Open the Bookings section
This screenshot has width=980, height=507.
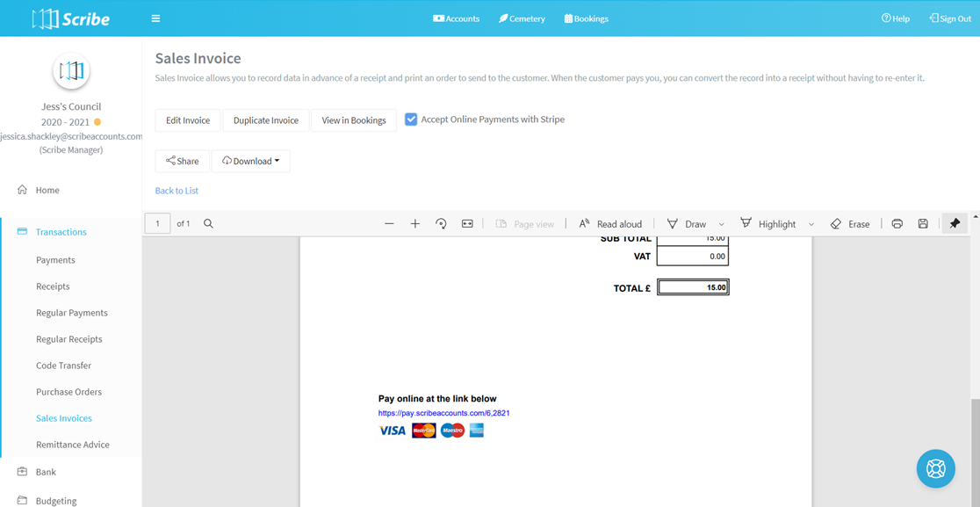pos(587,18)
